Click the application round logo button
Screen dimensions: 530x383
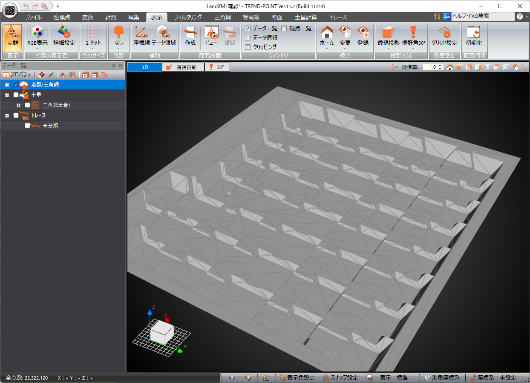(10, 11)
